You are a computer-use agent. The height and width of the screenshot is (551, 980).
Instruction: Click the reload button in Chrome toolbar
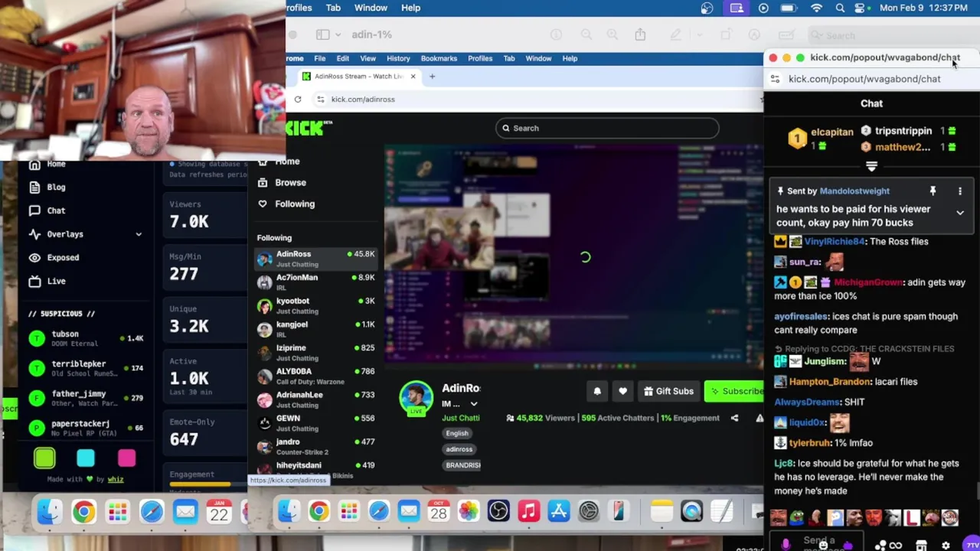tap(298, 99)
